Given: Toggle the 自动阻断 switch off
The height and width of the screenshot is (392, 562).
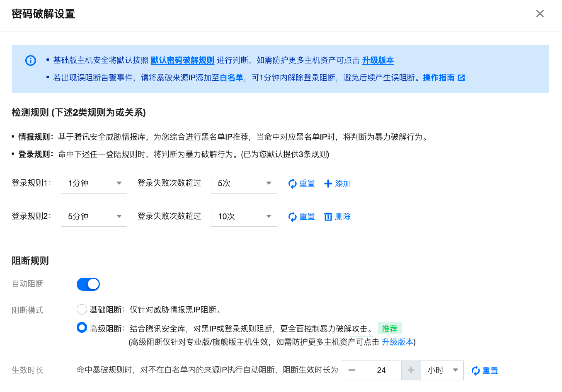Looking at the screenshot, I should [x=88, y=284].
